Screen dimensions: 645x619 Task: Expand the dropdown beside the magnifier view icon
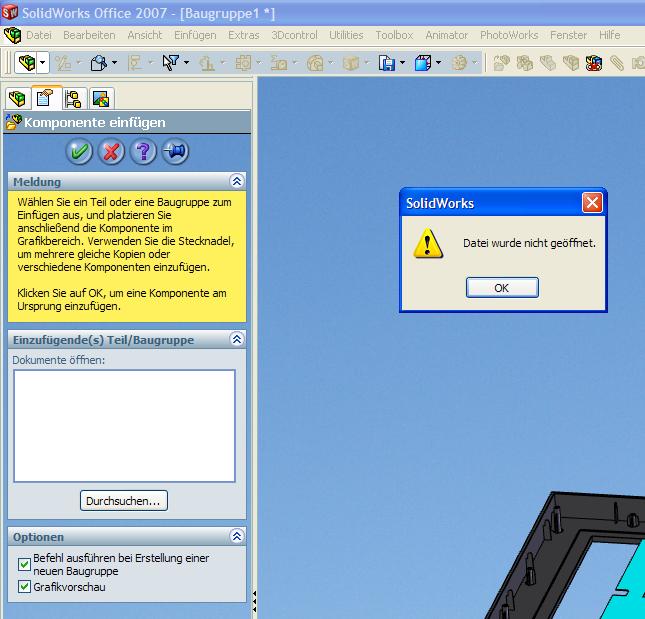pos(114,63)
